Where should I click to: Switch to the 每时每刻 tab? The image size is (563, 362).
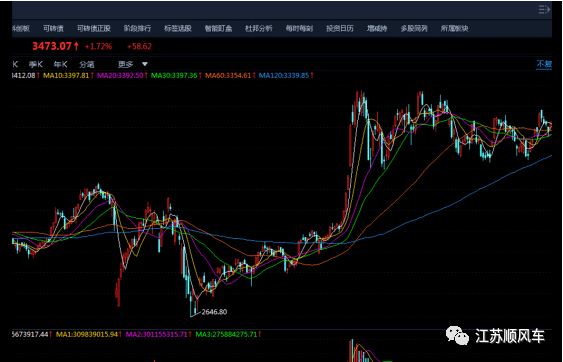tap(299, 28)
